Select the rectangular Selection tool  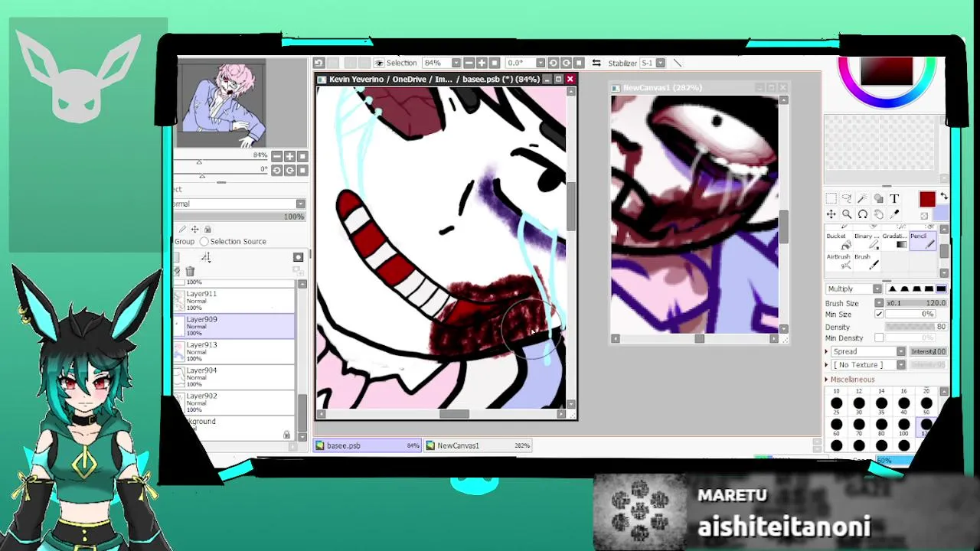tap(831, 199)
